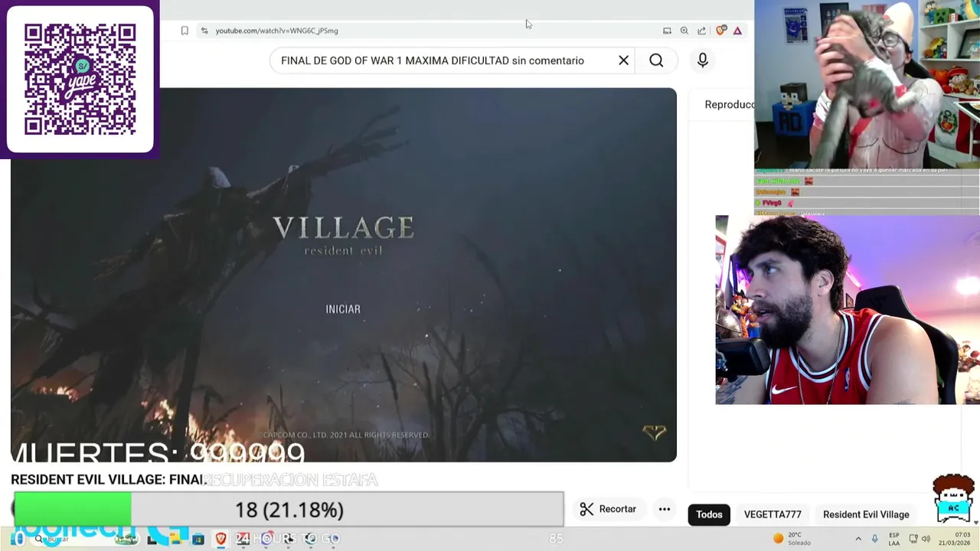
Task: Clear the YouTube search text with X
Action: pyautogui.click(x=623, y=60)
